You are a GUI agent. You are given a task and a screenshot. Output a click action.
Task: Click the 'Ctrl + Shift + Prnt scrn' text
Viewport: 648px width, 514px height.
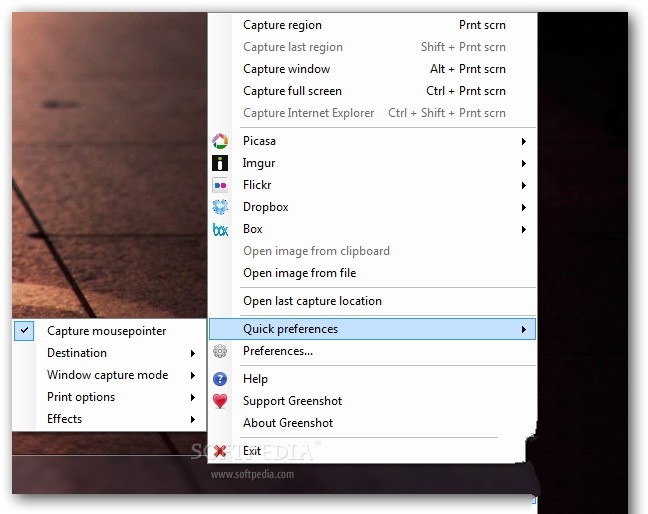coord(447,113)
